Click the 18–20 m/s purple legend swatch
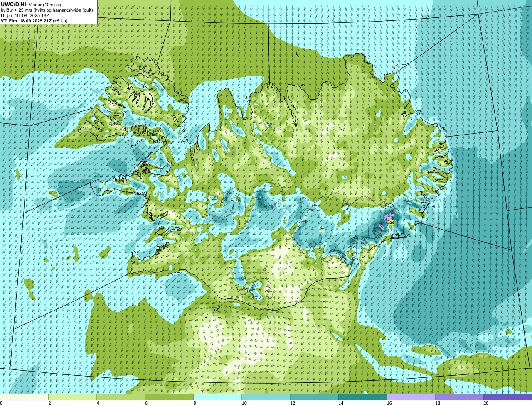This screenshot has width=532, height=406. 459,397
